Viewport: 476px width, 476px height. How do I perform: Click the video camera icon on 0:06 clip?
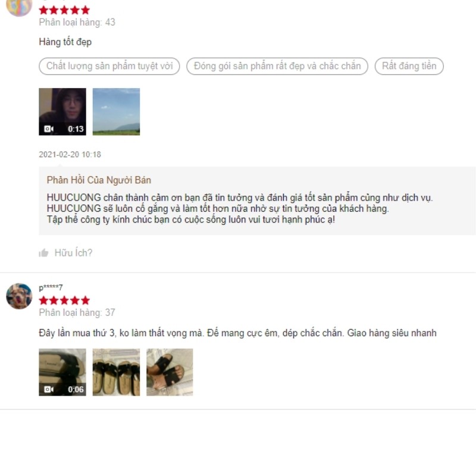tap(49, 390)
